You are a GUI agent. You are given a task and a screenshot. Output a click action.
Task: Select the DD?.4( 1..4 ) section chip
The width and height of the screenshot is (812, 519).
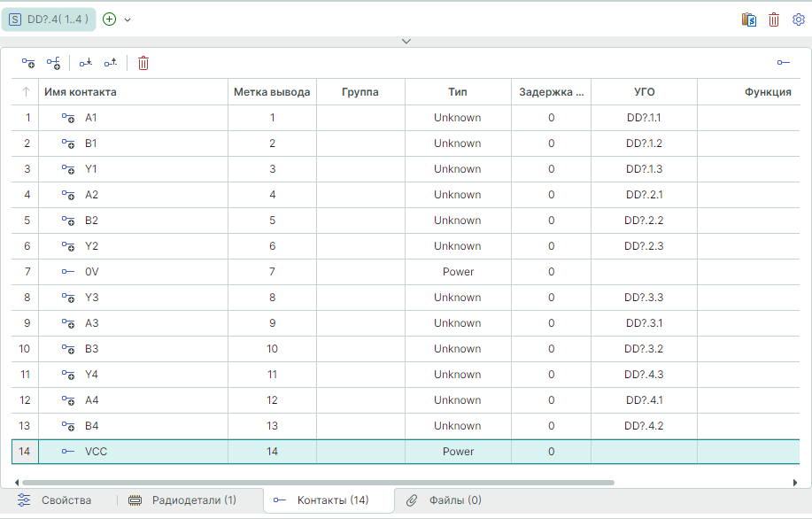(49, 19)
